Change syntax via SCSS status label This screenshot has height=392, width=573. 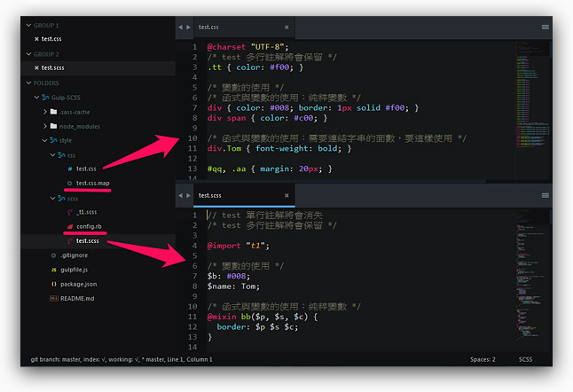pos(525,359)
